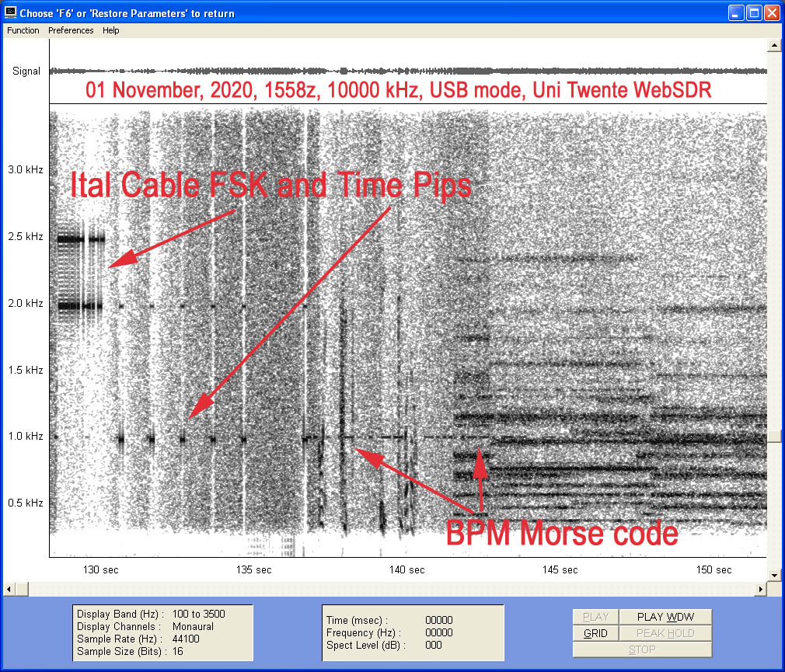Click the 150 sec time axis label

tap(714, 569)
